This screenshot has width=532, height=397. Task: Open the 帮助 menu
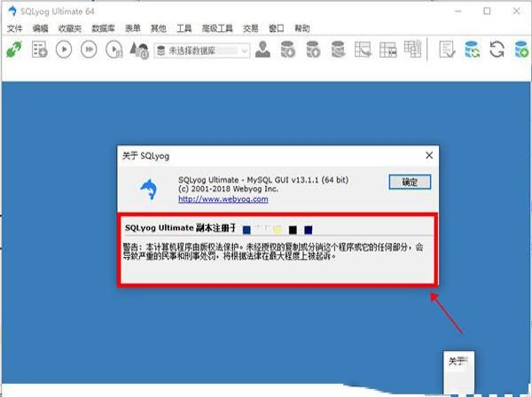point(302,28)
